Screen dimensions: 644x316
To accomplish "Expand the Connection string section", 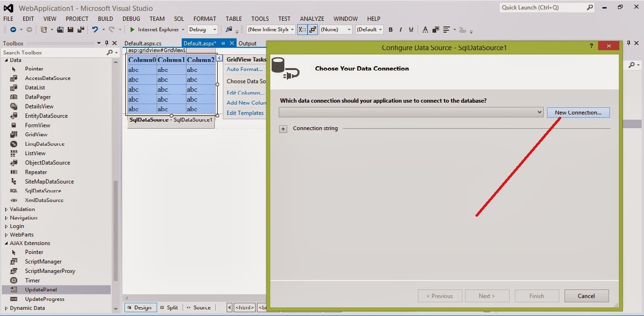I will point(283,129).
